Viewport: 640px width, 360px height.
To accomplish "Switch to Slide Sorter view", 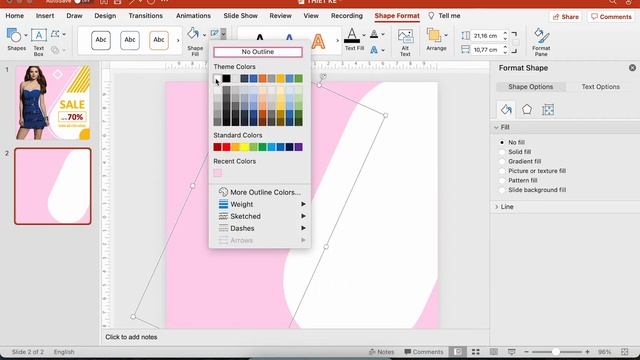I will [x=476, y=352].
